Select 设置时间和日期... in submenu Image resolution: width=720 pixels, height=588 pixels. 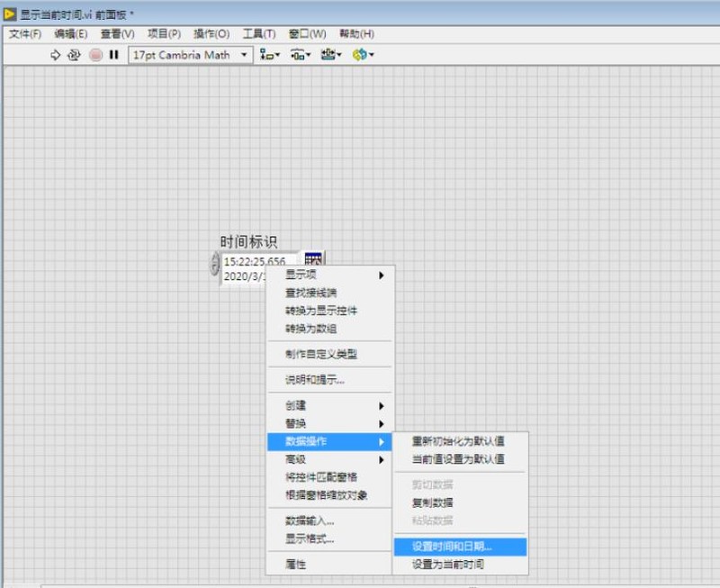pos(460,547)
